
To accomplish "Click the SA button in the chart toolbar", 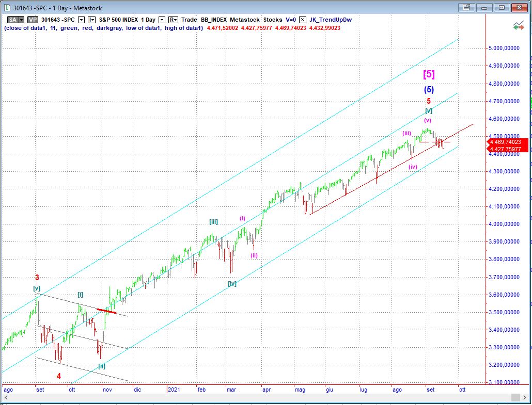I will (13, 20).
